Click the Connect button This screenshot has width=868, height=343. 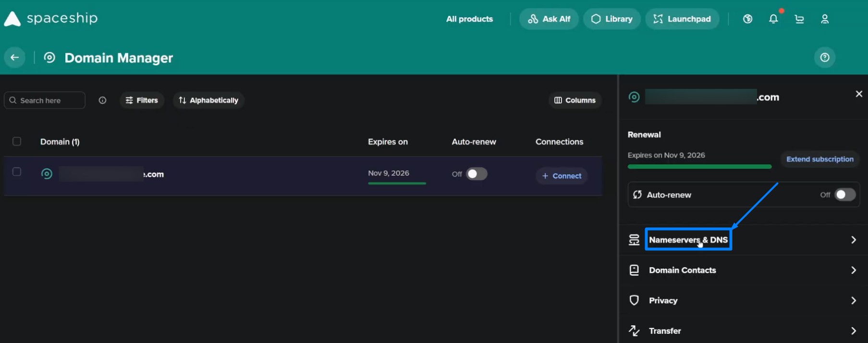pyautogui.click(x=562, y=176)
